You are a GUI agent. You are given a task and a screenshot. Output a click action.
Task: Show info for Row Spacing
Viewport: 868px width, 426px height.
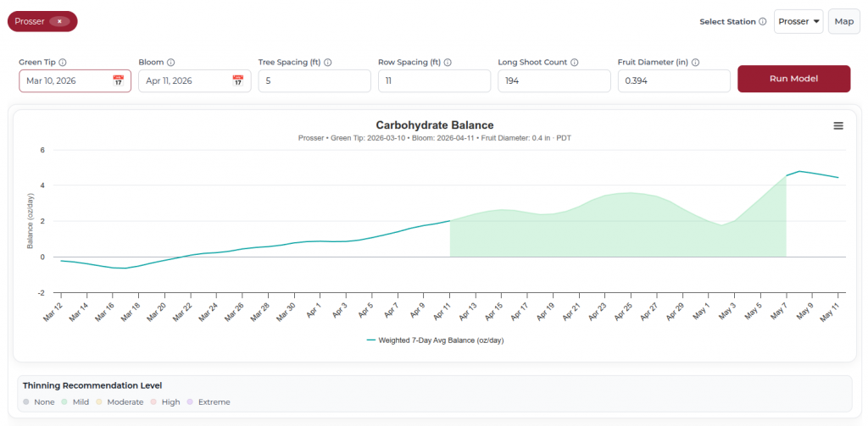(448, 63)
